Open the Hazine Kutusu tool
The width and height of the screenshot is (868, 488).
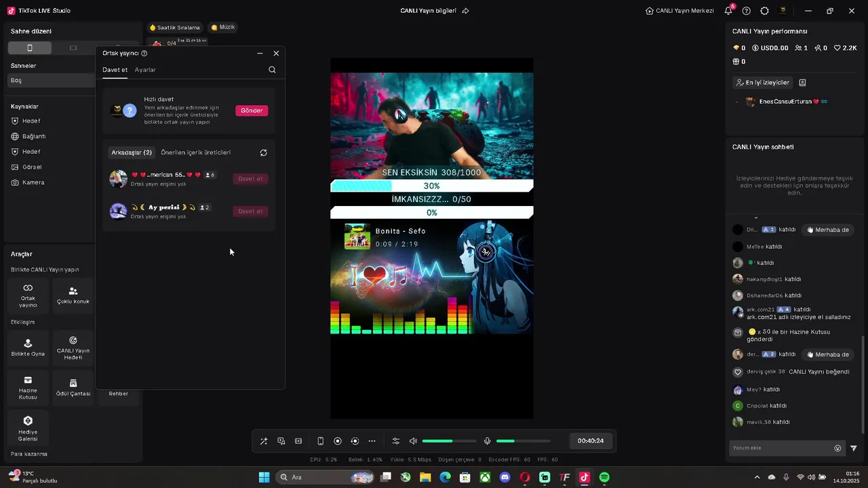tap(28, 387)
